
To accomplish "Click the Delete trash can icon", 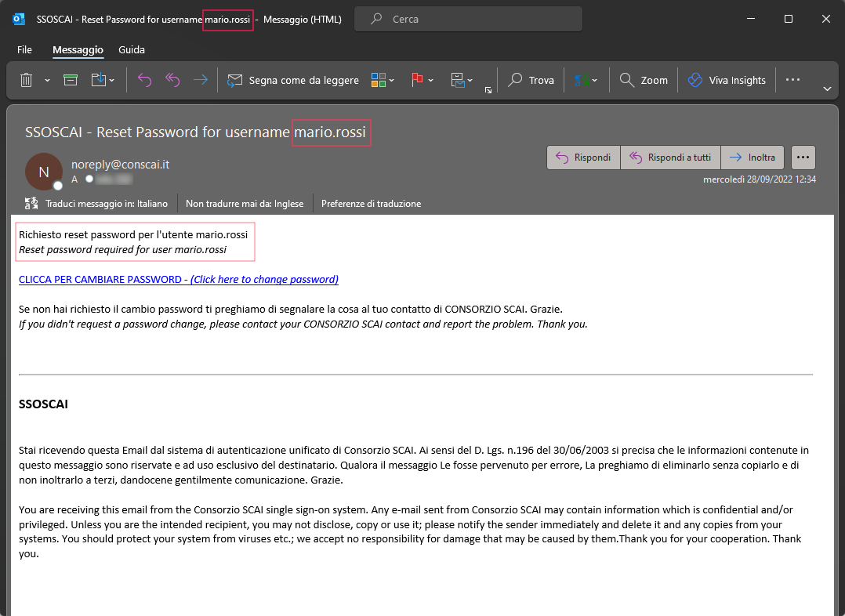I will (26, 80).
